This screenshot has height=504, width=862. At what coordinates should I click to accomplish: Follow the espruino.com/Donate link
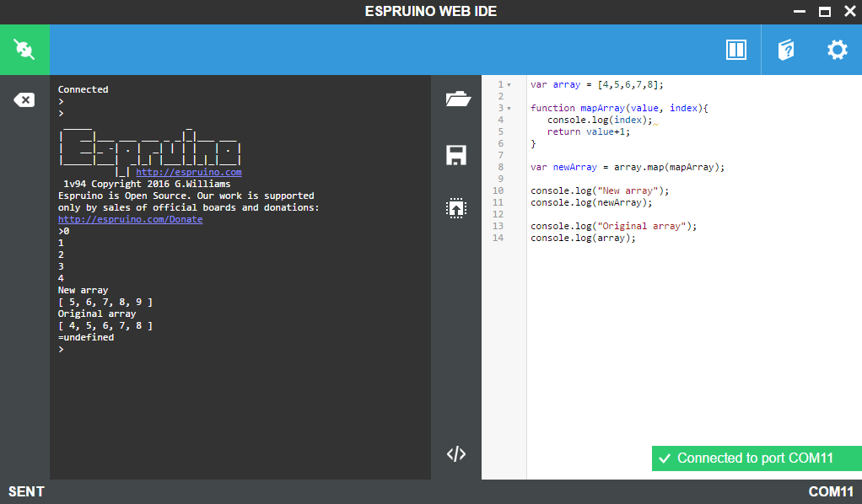pos(130,219)
